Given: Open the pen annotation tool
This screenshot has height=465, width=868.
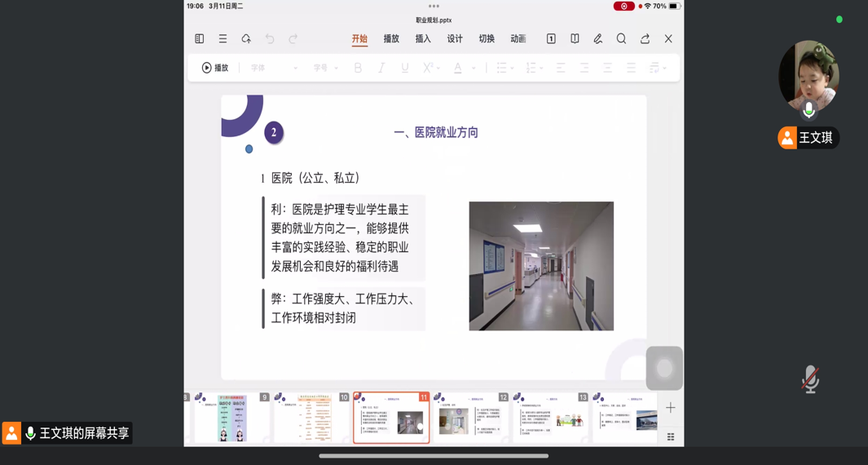Looking at the screenshot, I should [x=598, y=39].
